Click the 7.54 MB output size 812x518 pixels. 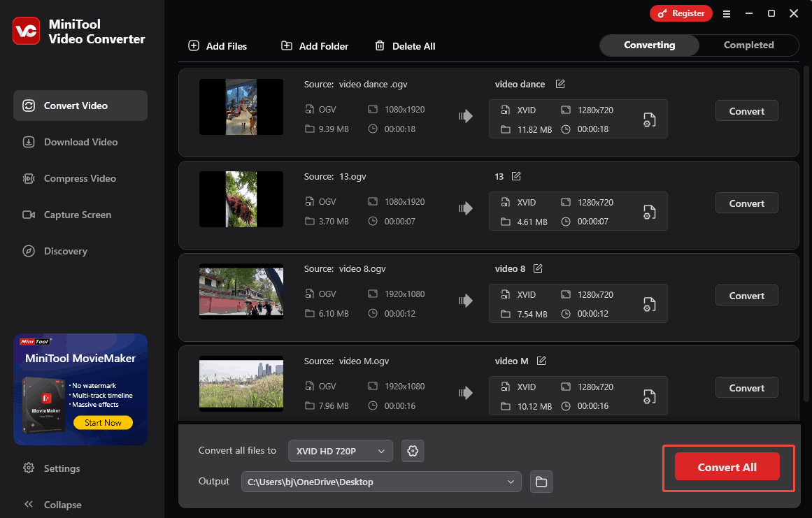click(532, 314)
